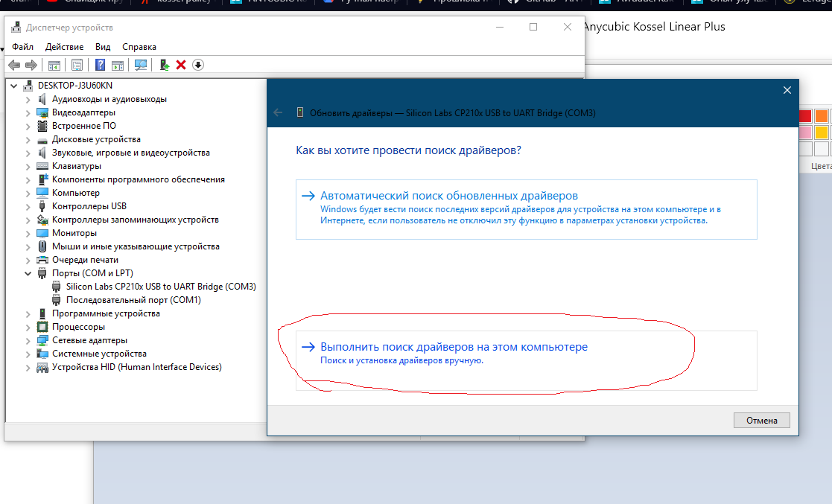Click the chip icon beside Встроенное ПО

tap(42, 126)
